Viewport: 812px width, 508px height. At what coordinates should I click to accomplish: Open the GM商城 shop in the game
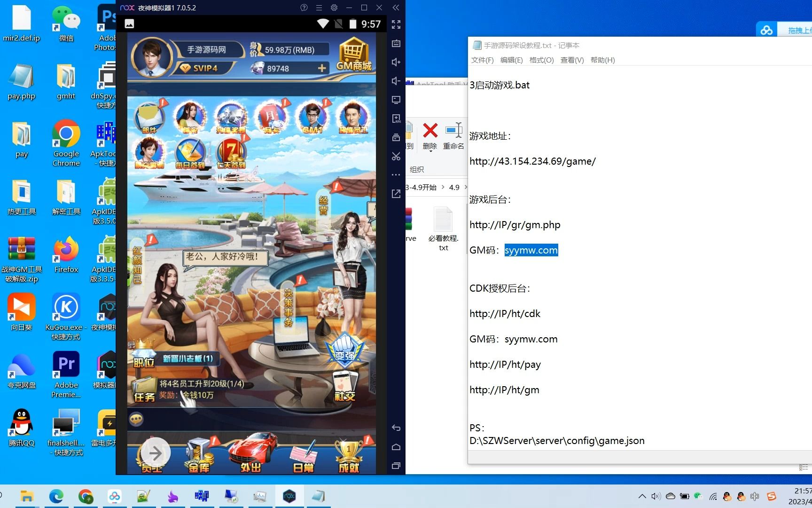[x=353, y=55]
